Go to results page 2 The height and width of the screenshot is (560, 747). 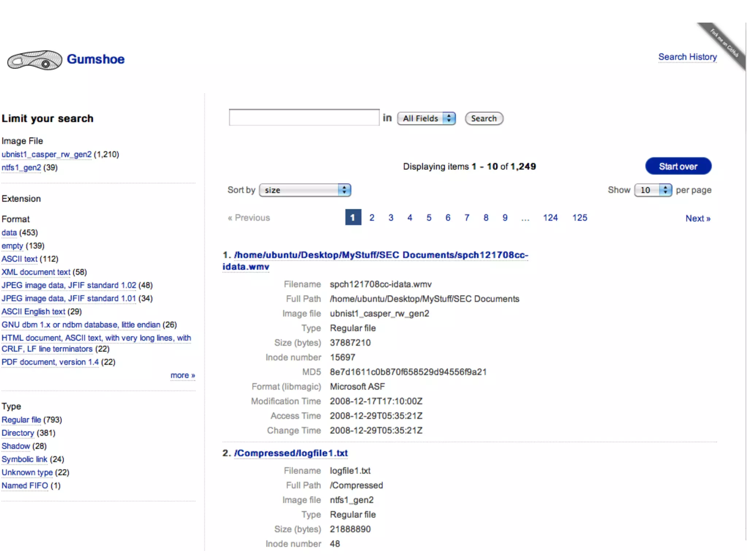pyautogui.click(x=372, y=218)
